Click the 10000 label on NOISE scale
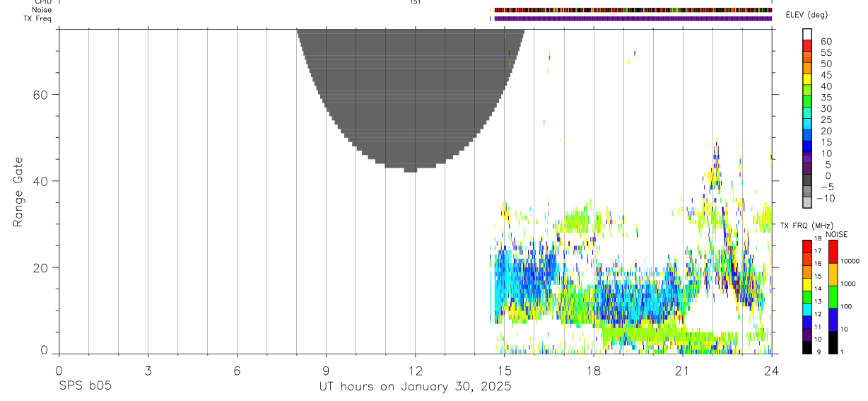 pos(851,261)
